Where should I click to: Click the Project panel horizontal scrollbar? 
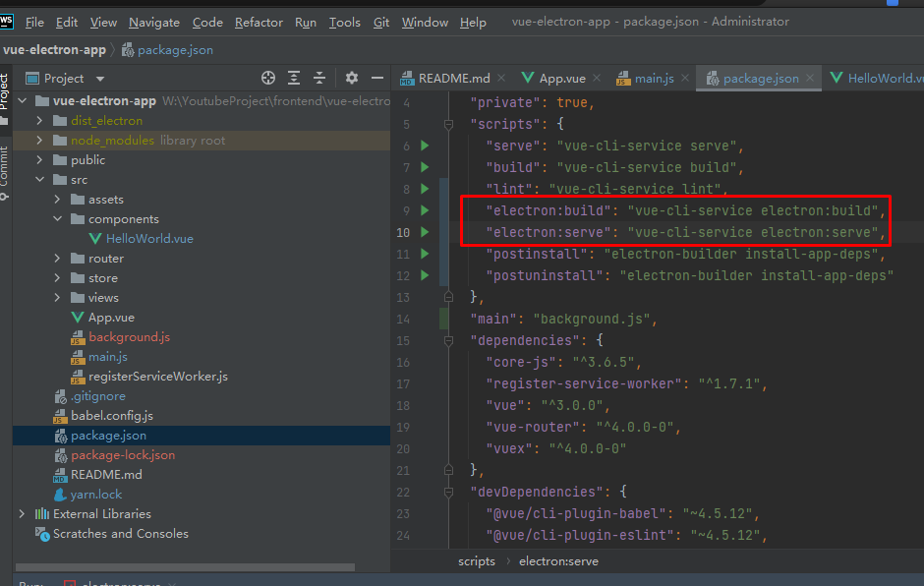pos(187,567)
